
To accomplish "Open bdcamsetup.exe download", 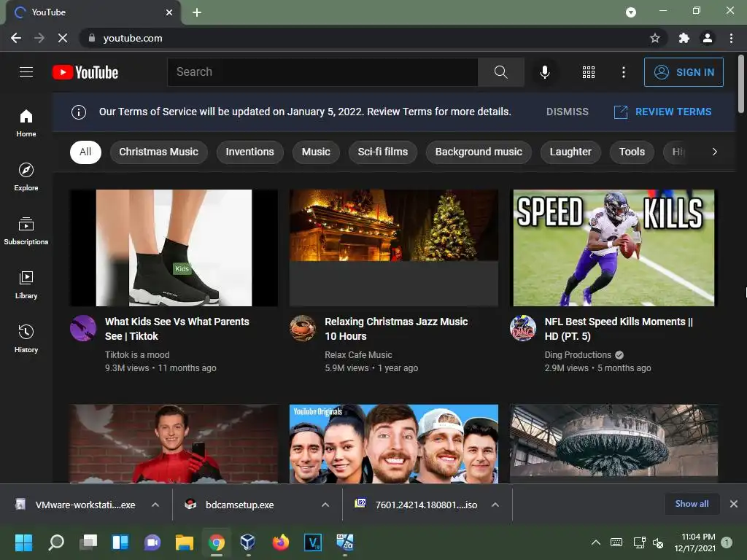I will [239, 505].
